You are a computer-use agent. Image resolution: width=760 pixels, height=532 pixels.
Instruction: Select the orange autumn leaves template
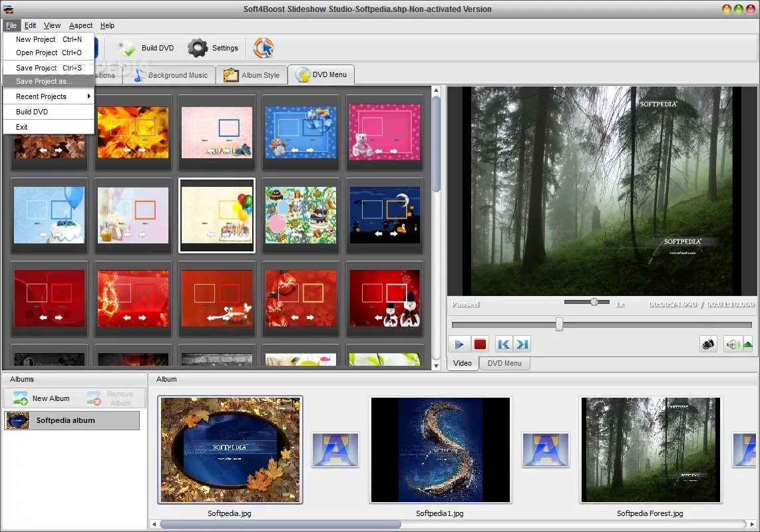click(x=133, y=132)
